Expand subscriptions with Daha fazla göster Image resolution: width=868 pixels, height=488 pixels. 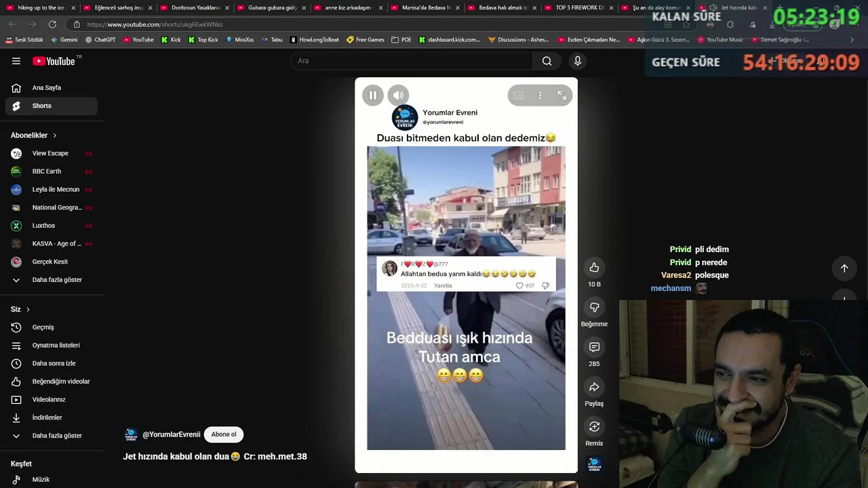[x=52, y=280]
